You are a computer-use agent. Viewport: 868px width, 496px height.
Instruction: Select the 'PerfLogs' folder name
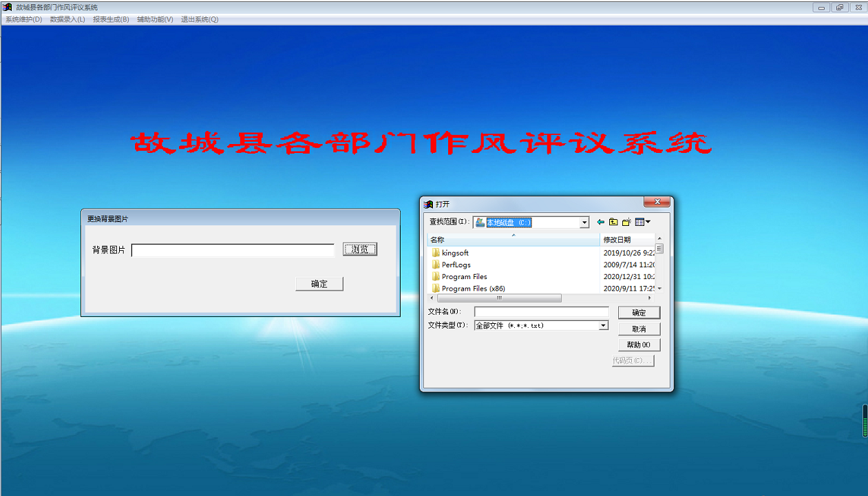coord(456,265)
